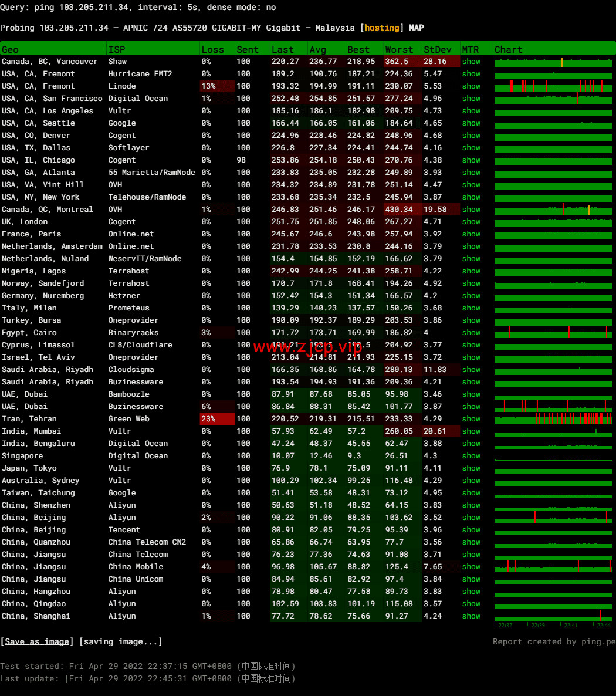Click the CL8/Cloudflare ISP cell
The image size is (616, 696).
coord(140,345)
